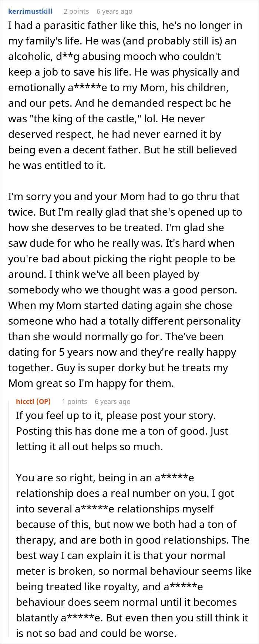The width and height of the screenshot is (259, 644).
Task: Open kerrimustkill's user profile link
Action: click(30, 11)
